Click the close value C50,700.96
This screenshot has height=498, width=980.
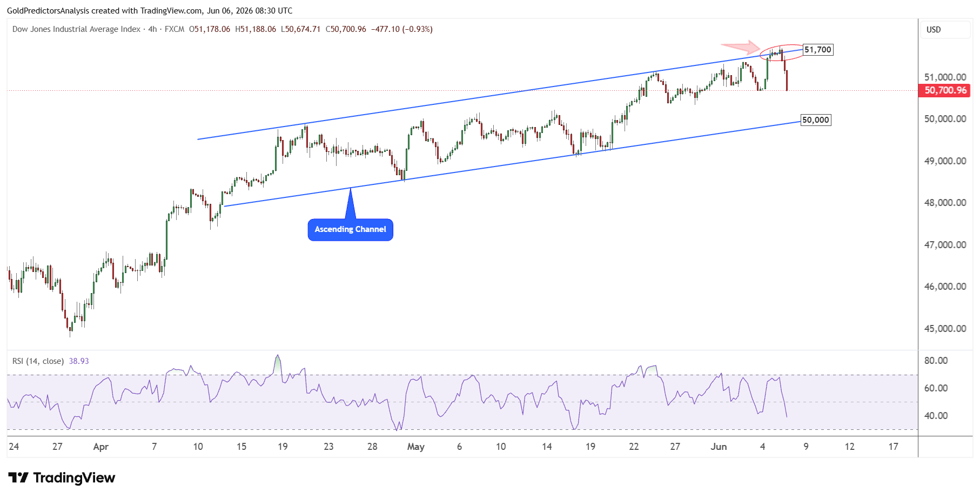[346, 29]
